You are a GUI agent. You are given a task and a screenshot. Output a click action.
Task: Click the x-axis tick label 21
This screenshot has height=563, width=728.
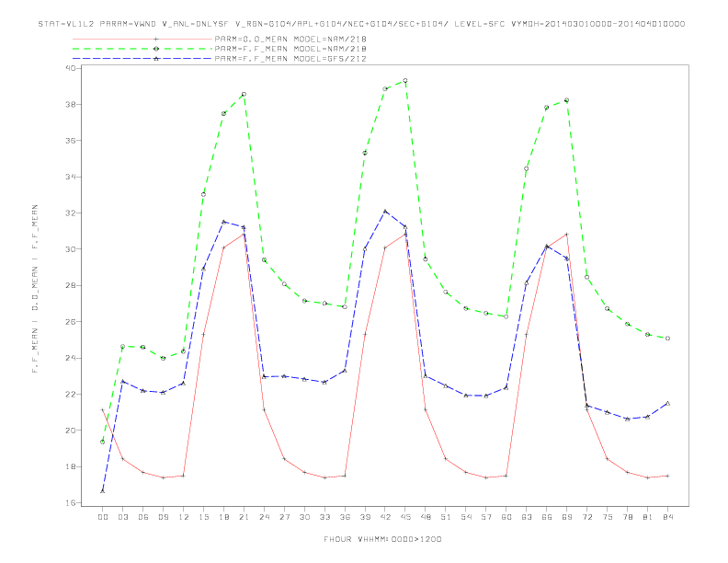point(244,517)
